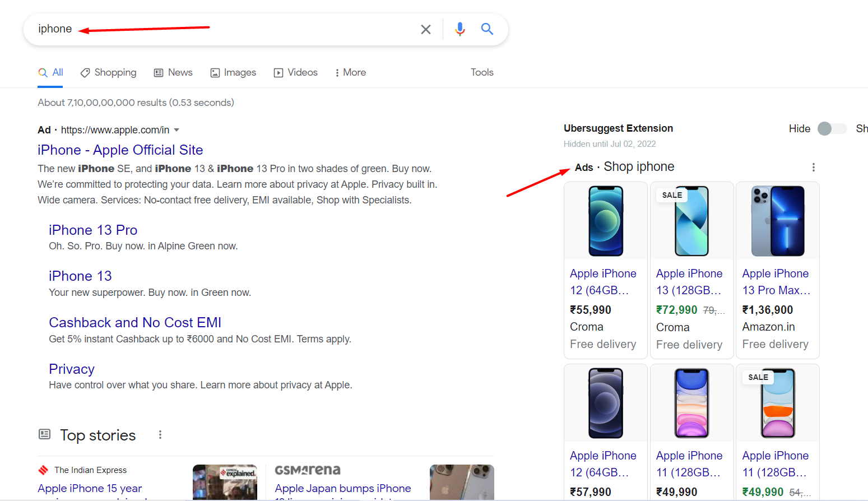
Task: Open the iPhone 13 sitelink
Action: coord(80,276)
